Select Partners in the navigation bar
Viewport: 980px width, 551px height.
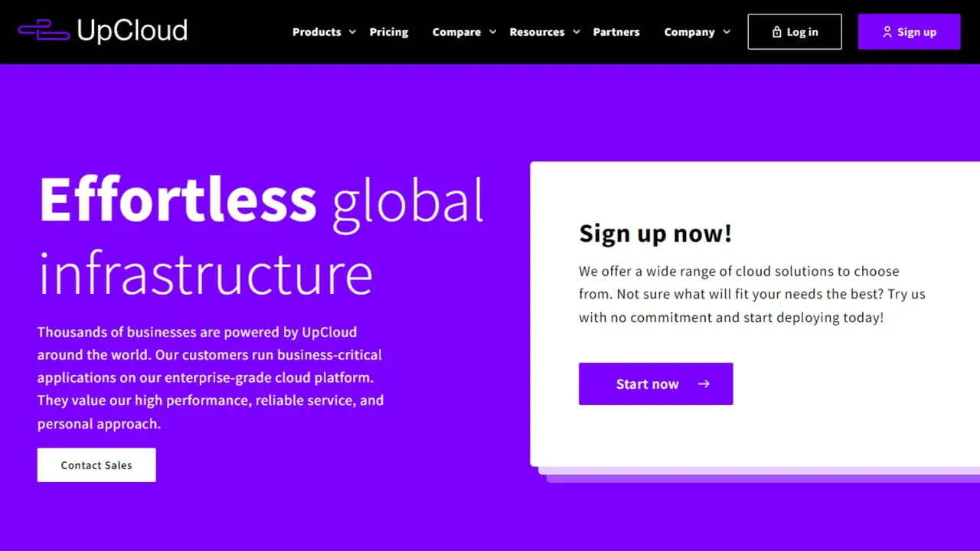point(616,32)
